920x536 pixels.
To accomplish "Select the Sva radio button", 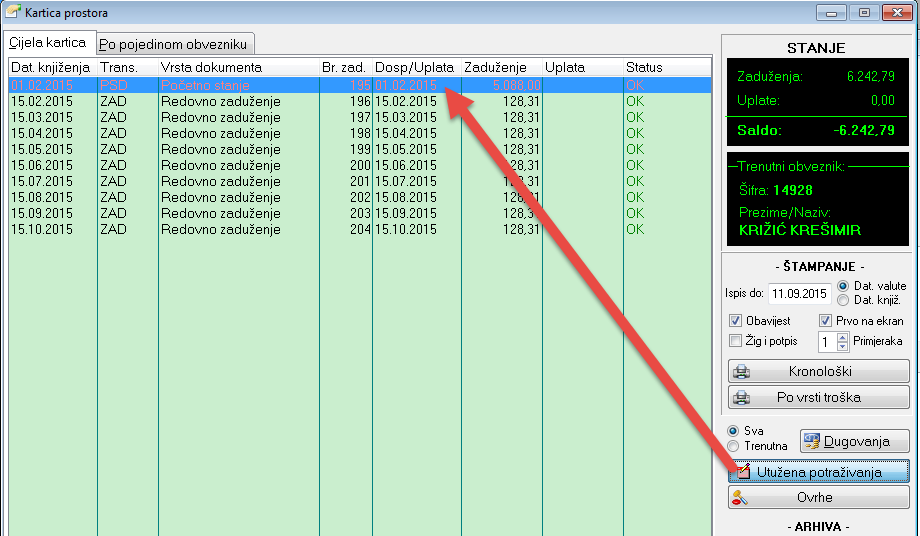I will click(733, 431).
